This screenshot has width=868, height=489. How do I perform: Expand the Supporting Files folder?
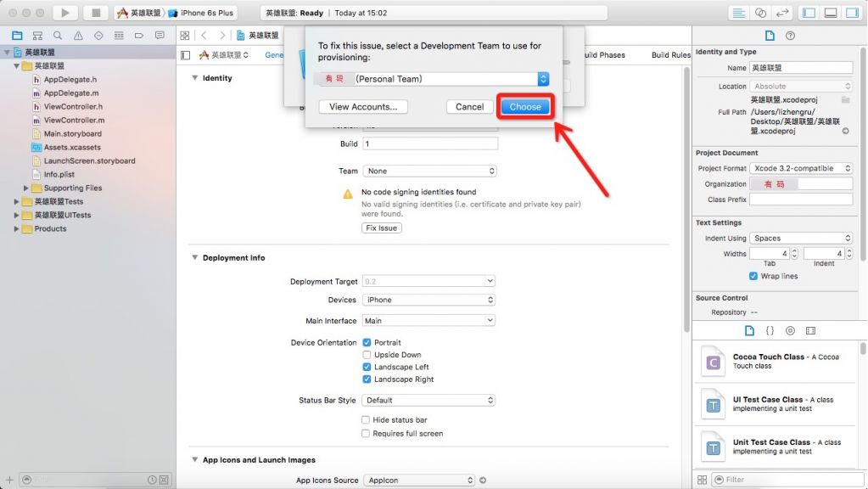point(26,188)
